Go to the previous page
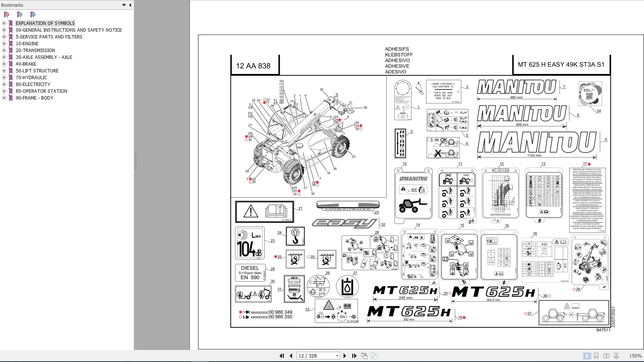 [x=291, y=356]
